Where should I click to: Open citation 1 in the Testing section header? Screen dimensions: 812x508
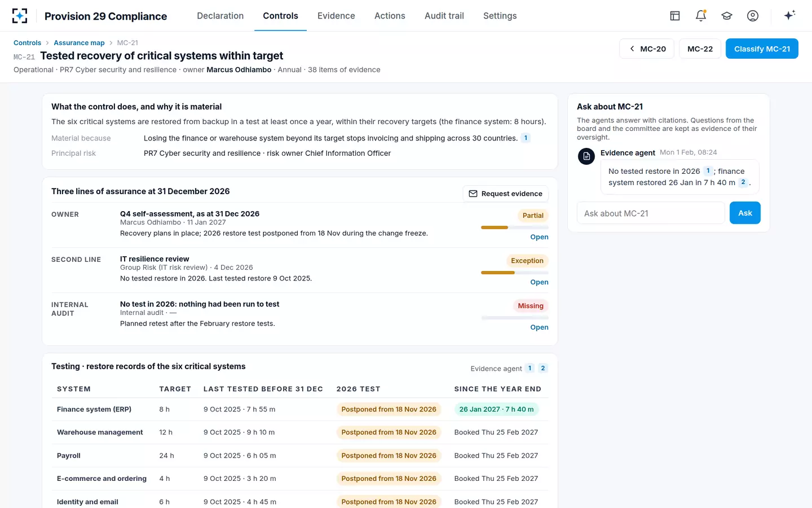point(529,368)
